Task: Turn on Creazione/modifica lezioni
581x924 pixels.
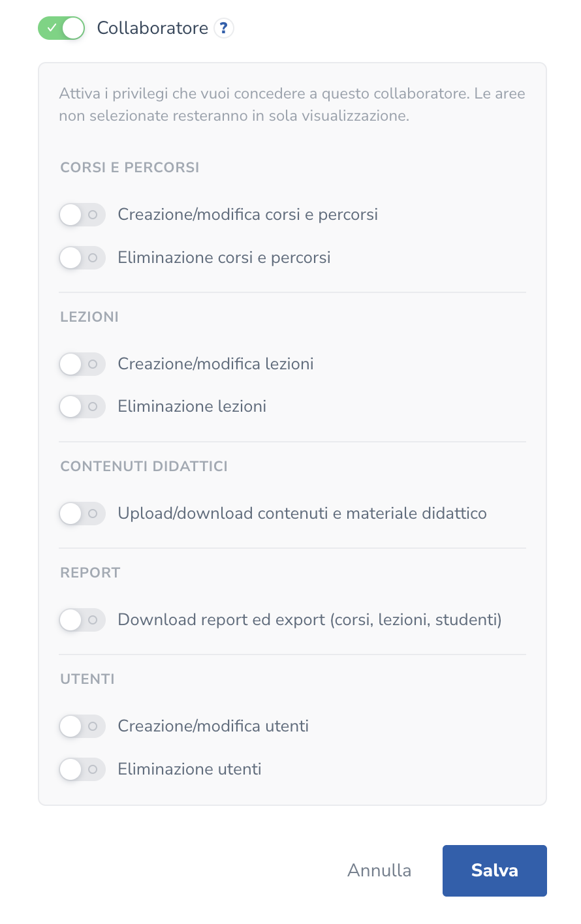Action: (82, 364)
